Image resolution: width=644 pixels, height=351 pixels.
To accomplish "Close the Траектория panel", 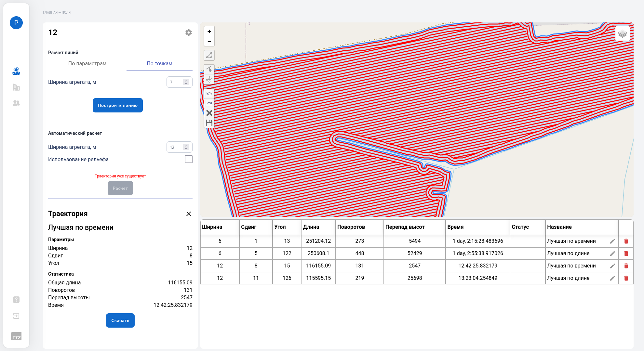I will pos(189,214).
